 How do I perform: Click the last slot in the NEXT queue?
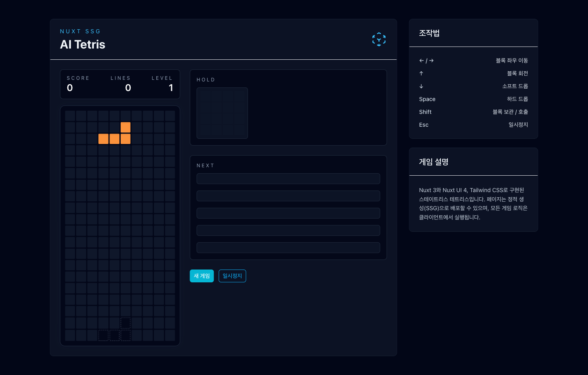[288, 247]
